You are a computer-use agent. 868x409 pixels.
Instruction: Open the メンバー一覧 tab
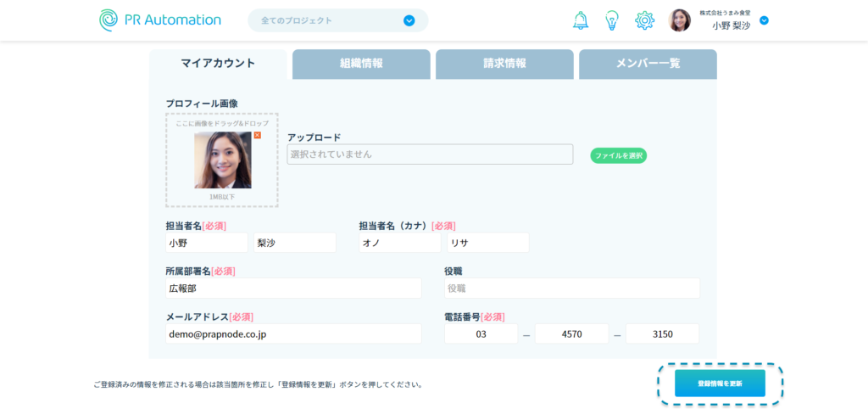coord(648,64)
